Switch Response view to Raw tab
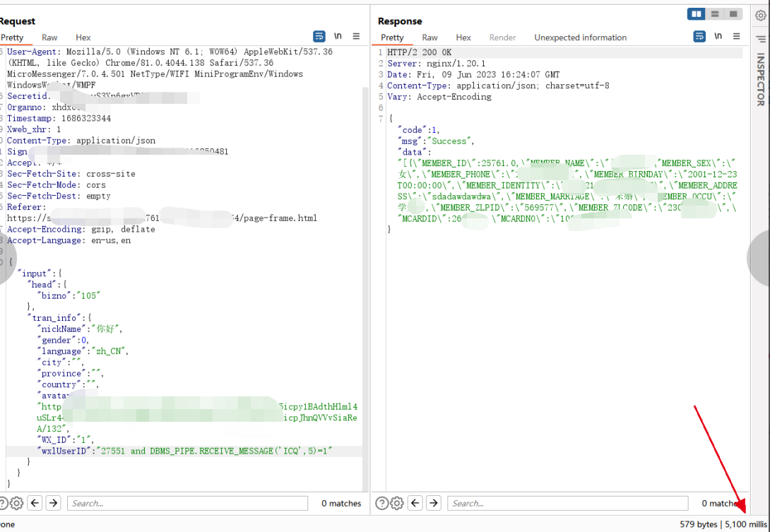Image resolution: width=770 pixels, height=532 pixels. [x=430, y=37]
